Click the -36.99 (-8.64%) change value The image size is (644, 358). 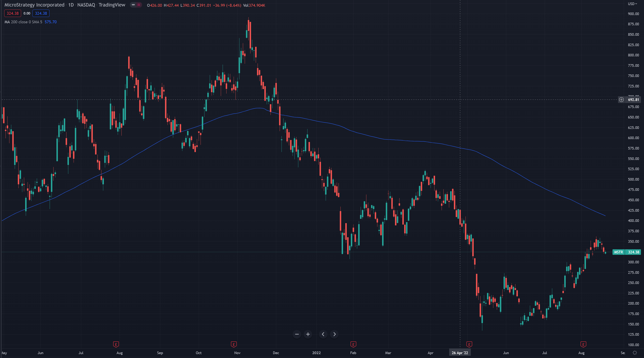(227, 5)
